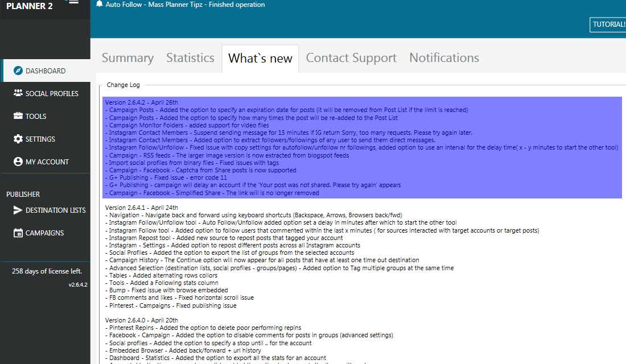Open the Contact Support tab
Screen dimensions: 626x364
(351, 57)
